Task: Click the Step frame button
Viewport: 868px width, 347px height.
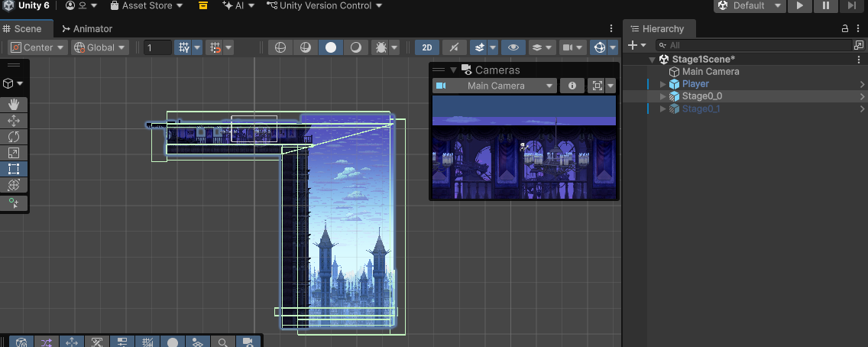Action: click(852, 6)
